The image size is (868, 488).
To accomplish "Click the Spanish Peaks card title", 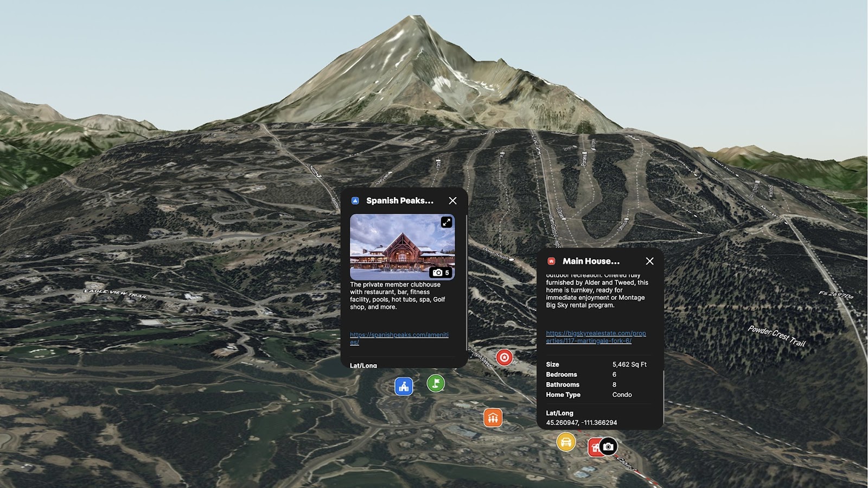I will [400, 201].
